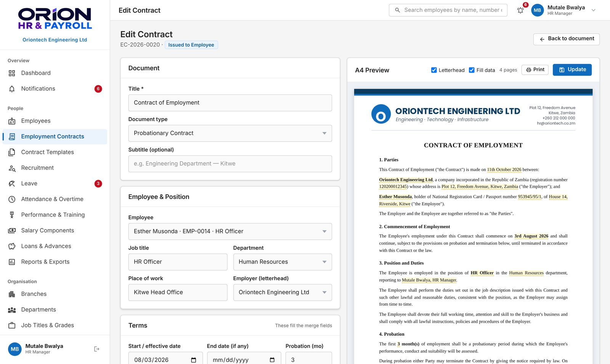
Task: Click the Dashboard grid icon
Action: (12, 73)
